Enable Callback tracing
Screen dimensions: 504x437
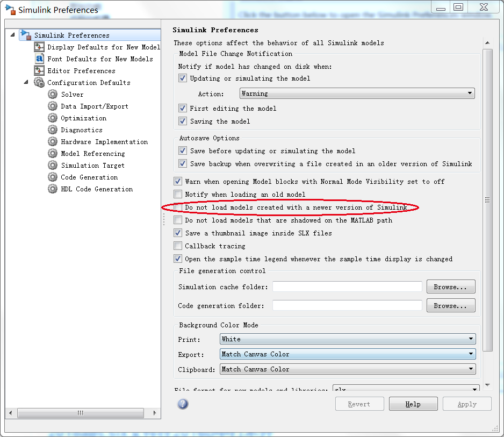pos(178,246)
